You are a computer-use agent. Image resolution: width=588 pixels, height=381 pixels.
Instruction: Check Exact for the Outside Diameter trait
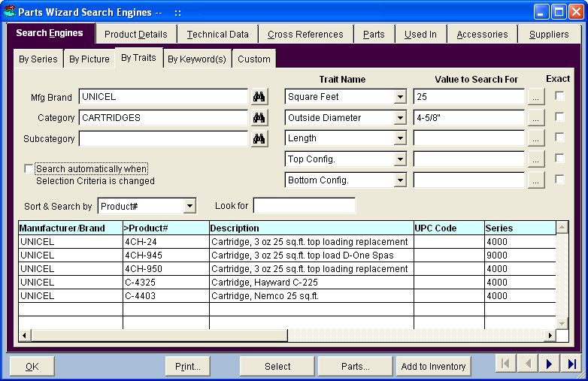[x=559, y=117]
